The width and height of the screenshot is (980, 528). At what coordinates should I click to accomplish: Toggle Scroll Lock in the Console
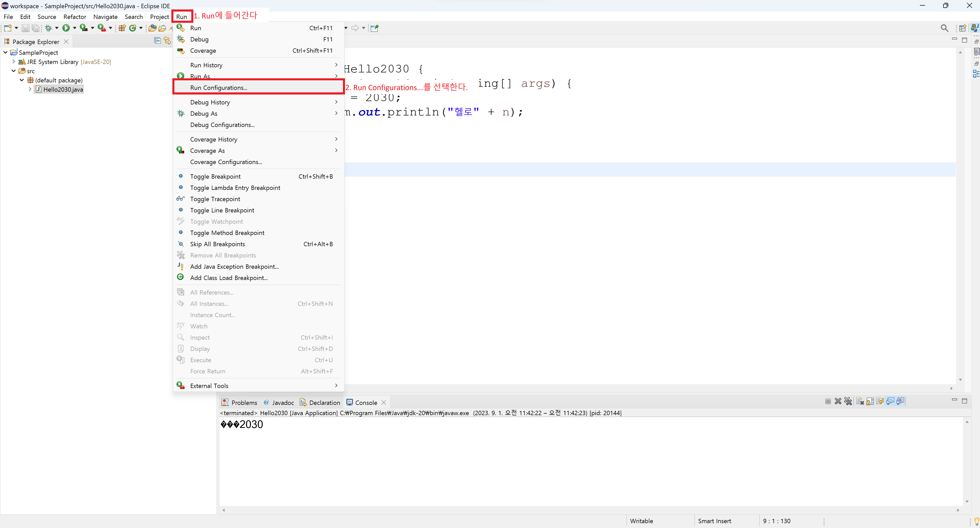pos(870,401)
